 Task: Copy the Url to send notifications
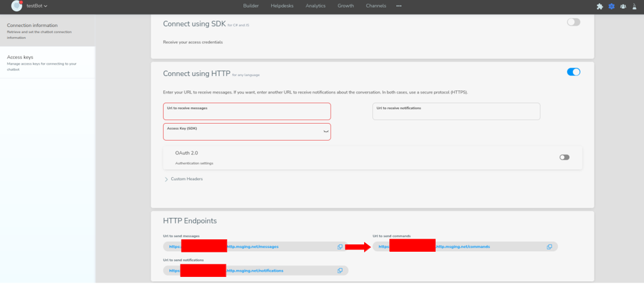pos(340,271)
